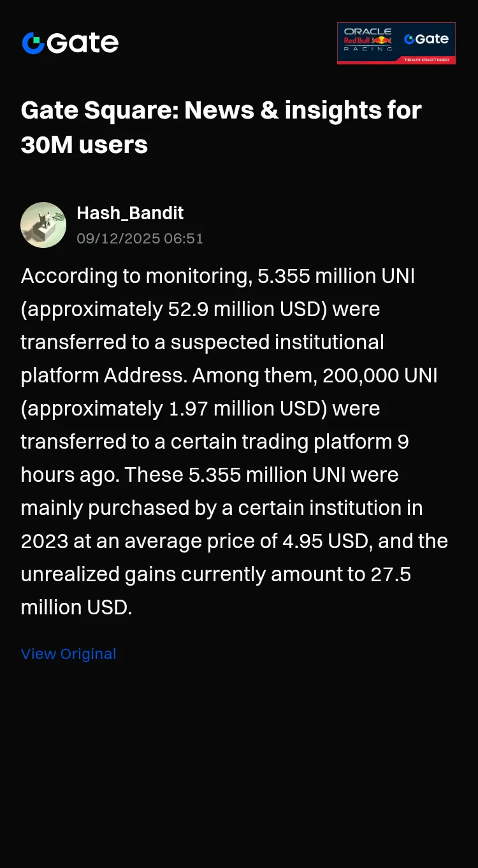Tap the red Team Partner label

[426, 60]
